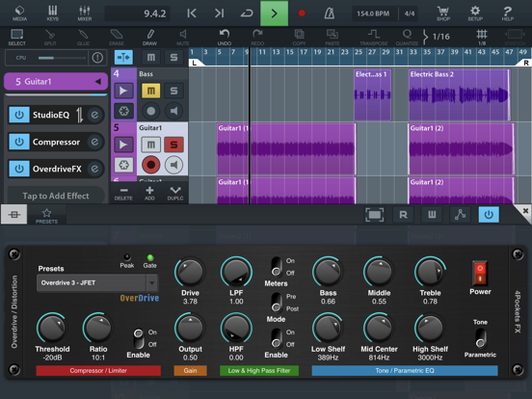Open the 4/4 time signature setting

[x=410, y=13]
